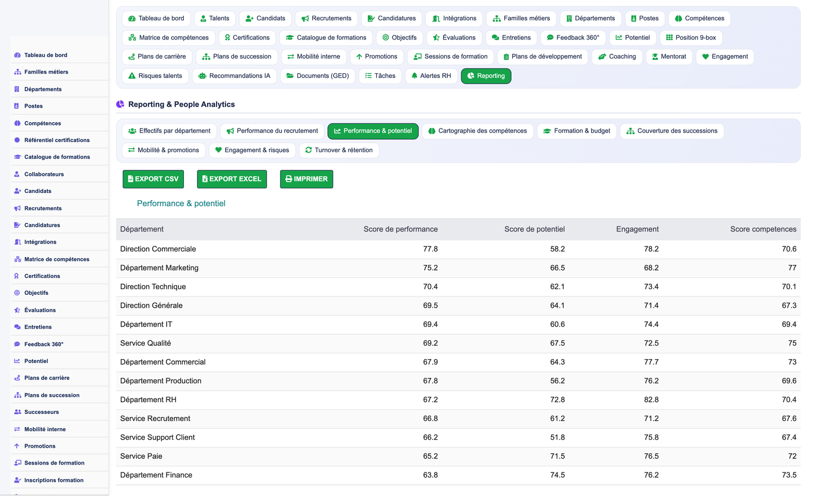The image size is (815, 504).
Task: Click the Objectifs target sidebar icon
Action: [17, 293]
